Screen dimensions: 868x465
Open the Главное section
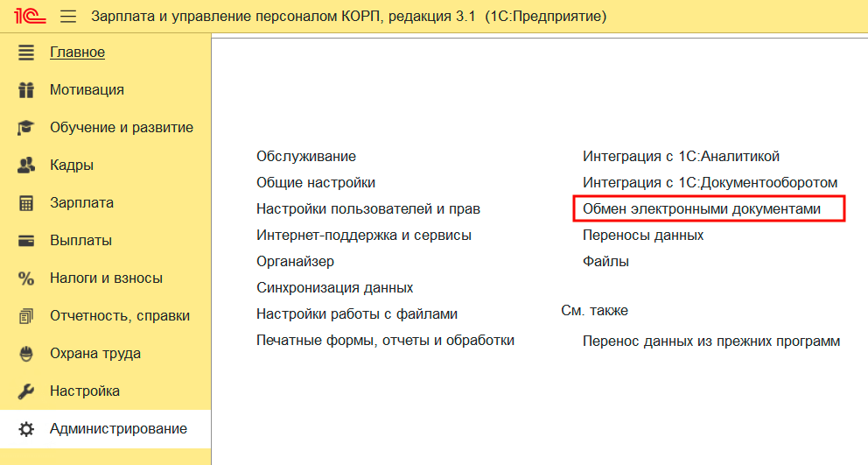coord(77,52)
